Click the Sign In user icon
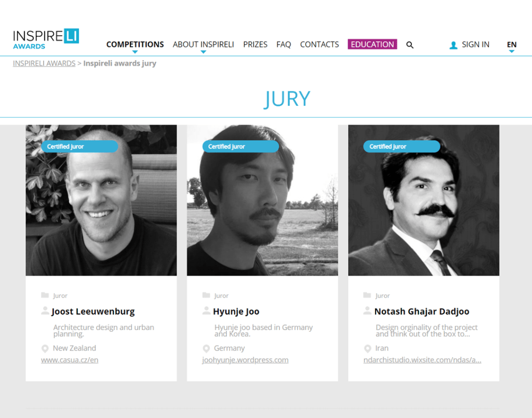532x418 pixels. coord(453,45)
